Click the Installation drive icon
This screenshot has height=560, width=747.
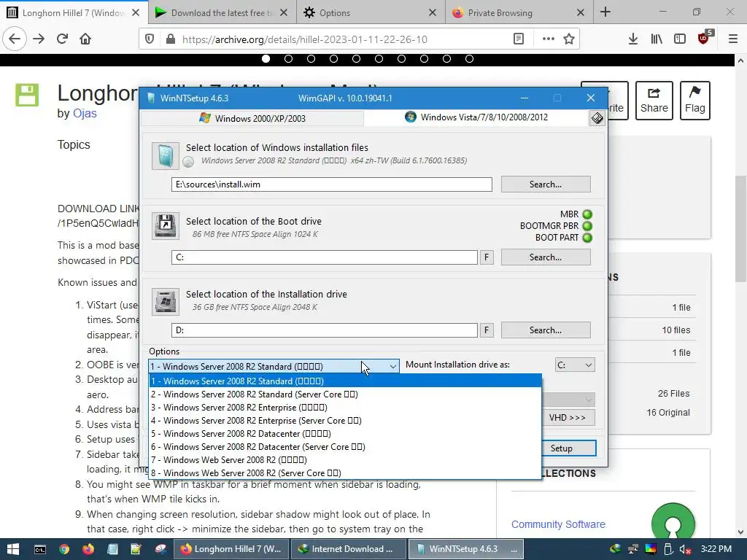point(166,301)
